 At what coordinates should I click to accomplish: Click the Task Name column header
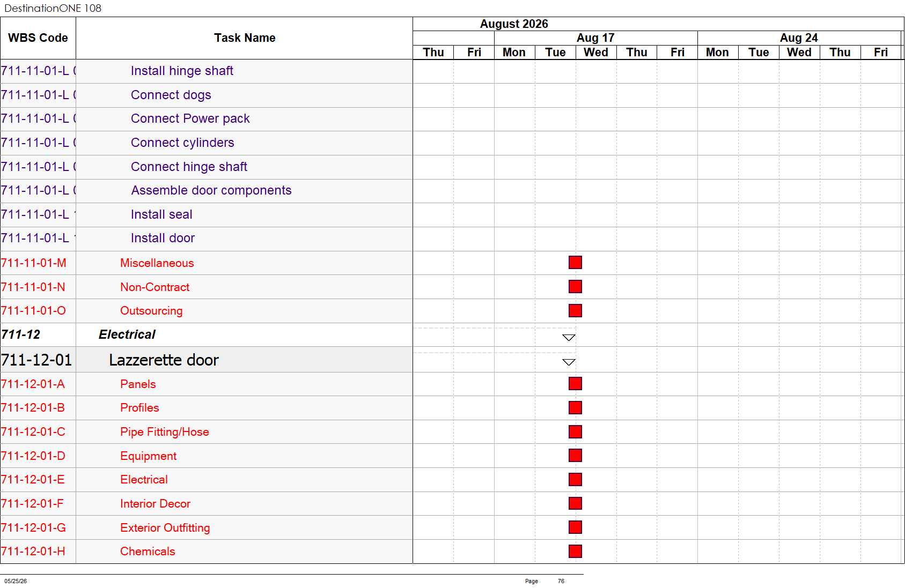pyautogui.click(x=245, y=38)
